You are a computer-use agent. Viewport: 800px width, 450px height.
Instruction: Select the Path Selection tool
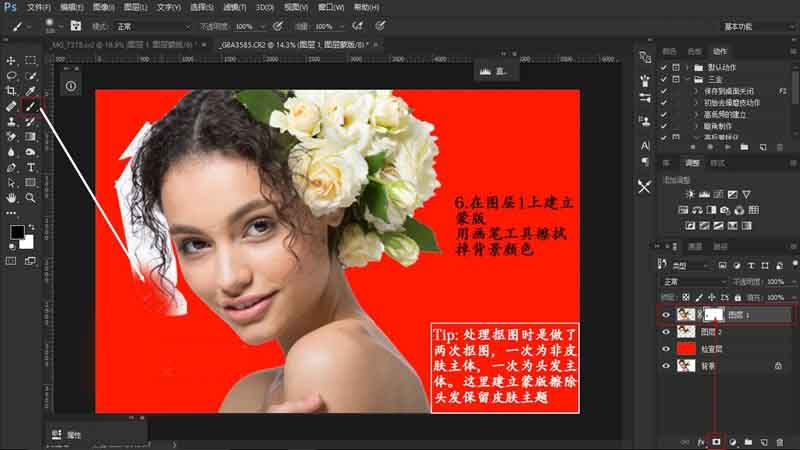[11, 183]
